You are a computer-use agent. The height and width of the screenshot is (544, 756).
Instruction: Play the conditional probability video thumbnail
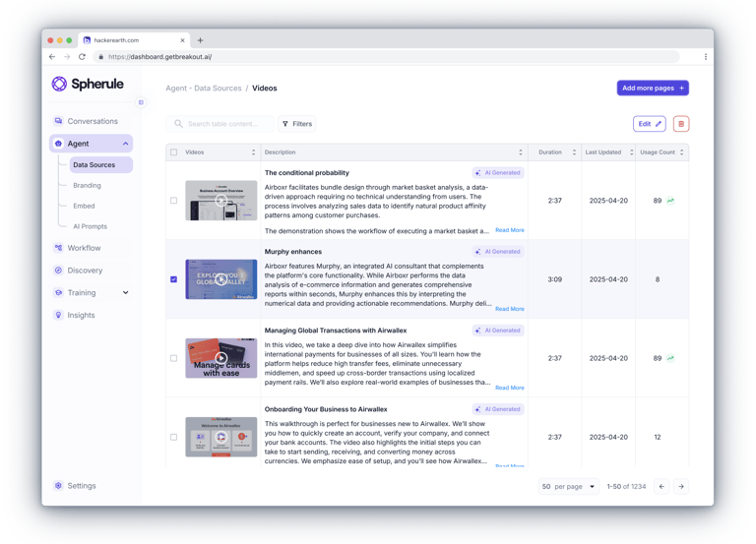[x=221, y=201]
